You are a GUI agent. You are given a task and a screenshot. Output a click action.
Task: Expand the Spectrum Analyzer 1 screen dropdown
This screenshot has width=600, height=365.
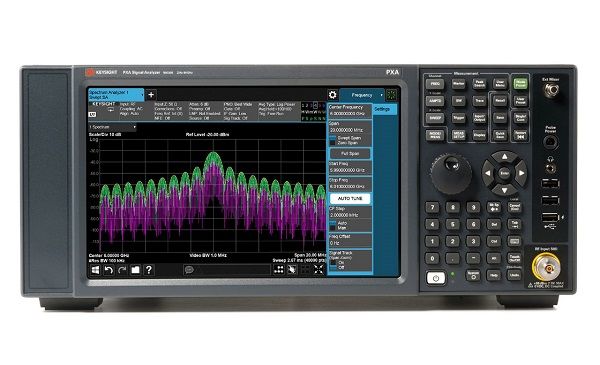click(116, 95)
